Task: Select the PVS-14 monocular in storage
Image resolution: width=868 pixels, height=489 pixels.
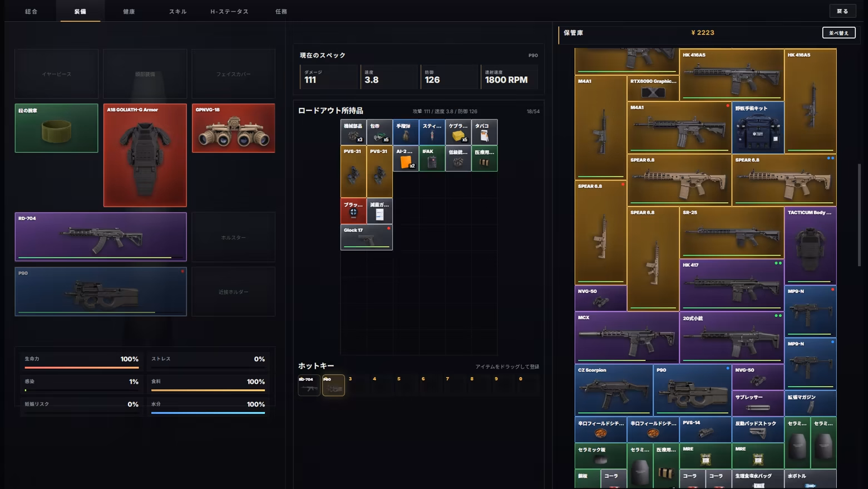Action: tap(706, 429)
